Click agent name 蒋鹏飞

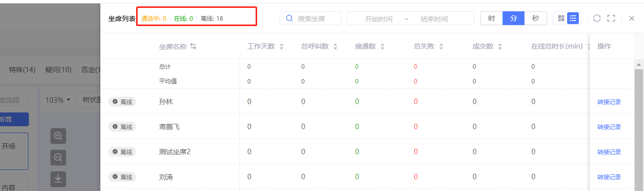pyautogui.click(x=169, y=127)
